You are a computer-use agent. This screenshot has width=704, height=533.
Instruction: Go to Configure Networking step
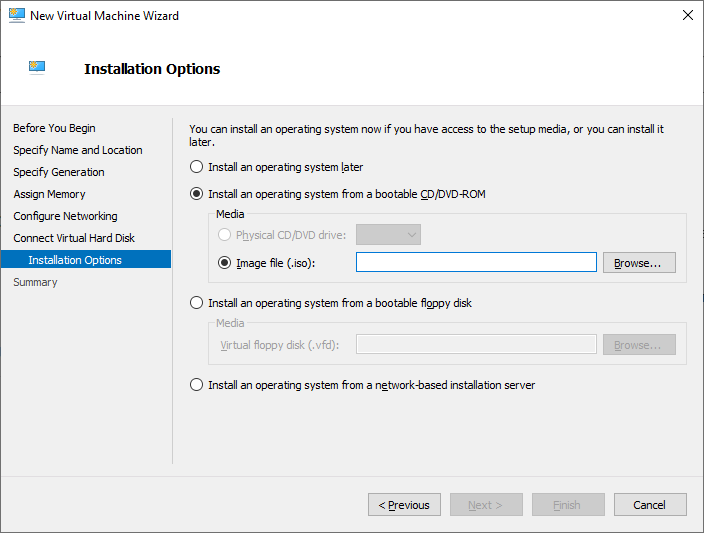(x=66, y=216)
